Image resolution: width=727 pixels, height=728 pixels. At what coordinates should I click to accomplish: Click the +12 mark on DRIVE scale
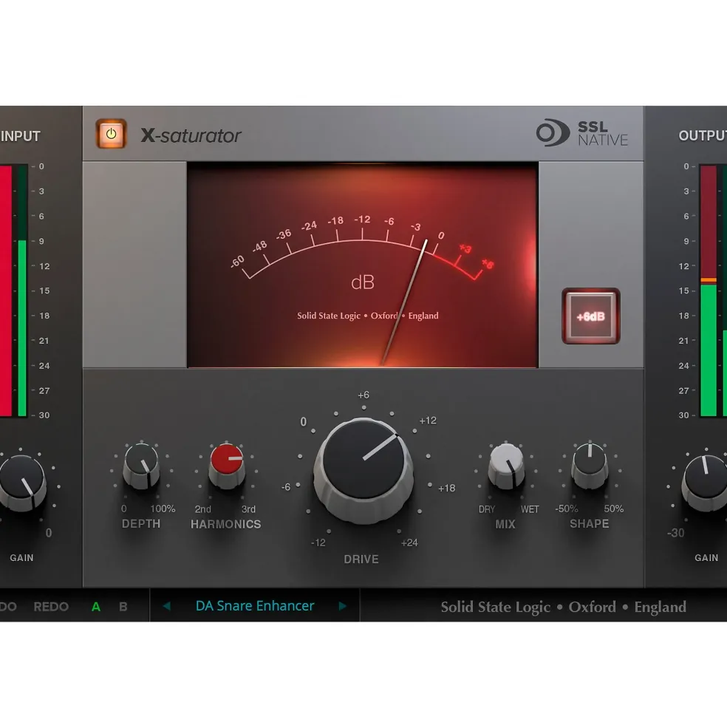[x=428, y=421]
